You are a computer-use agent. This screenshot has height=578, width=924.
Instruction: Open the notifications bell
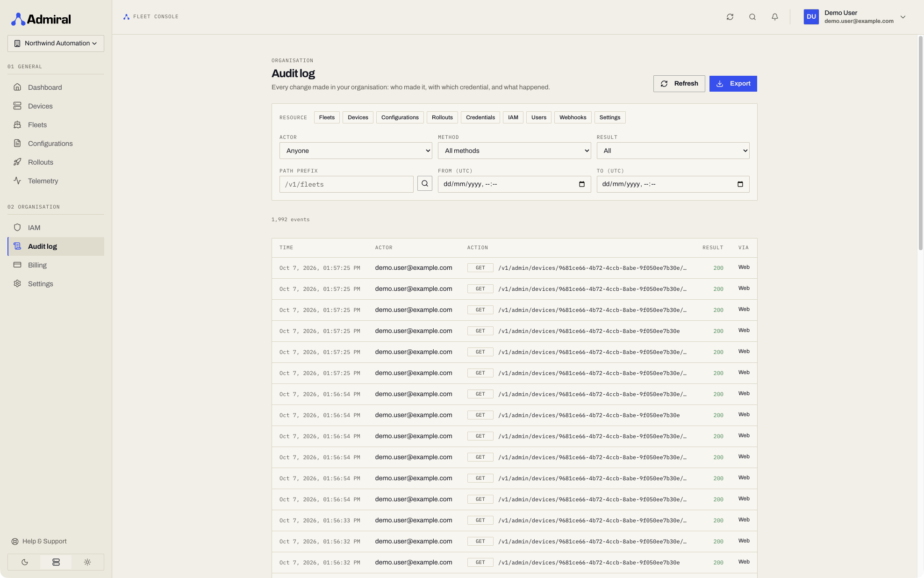[x=775, y=17]
